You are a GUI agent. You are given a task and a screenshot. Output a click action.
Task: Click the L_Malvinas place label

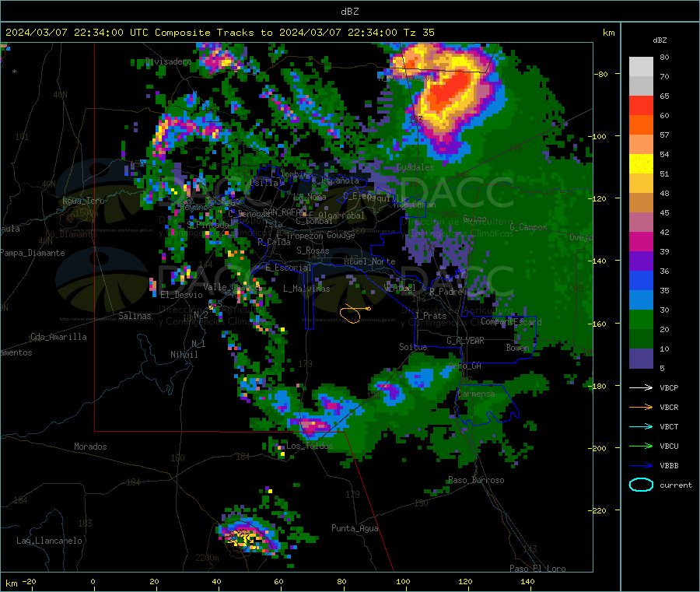(x=306, y=289)
